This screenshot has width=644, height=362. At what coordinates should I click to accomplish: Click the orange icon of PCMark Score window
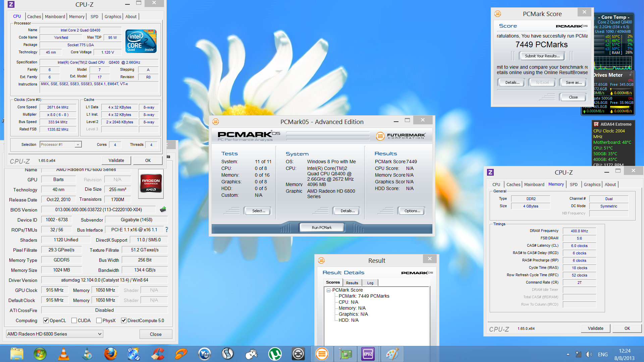pyautogui.click(x=498, y=14)
